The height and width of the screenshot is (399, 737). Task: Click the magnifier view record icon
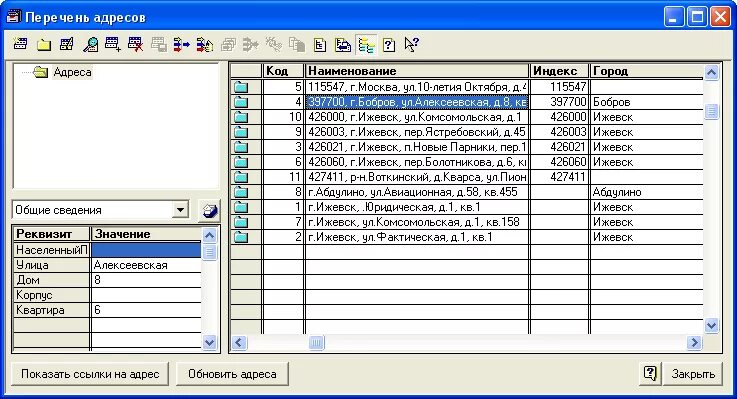pos(90,45)
